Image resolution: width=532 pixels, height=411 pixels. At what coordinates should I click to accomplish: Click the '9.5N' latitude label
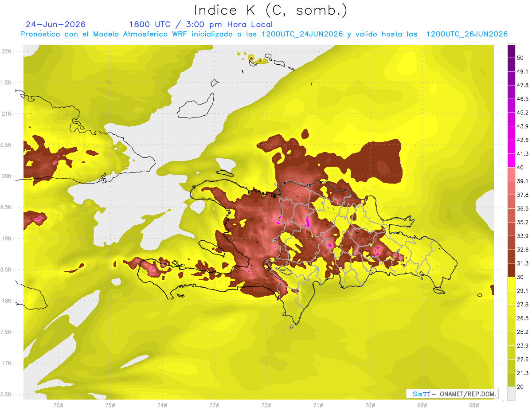click(x=7, y=207)
